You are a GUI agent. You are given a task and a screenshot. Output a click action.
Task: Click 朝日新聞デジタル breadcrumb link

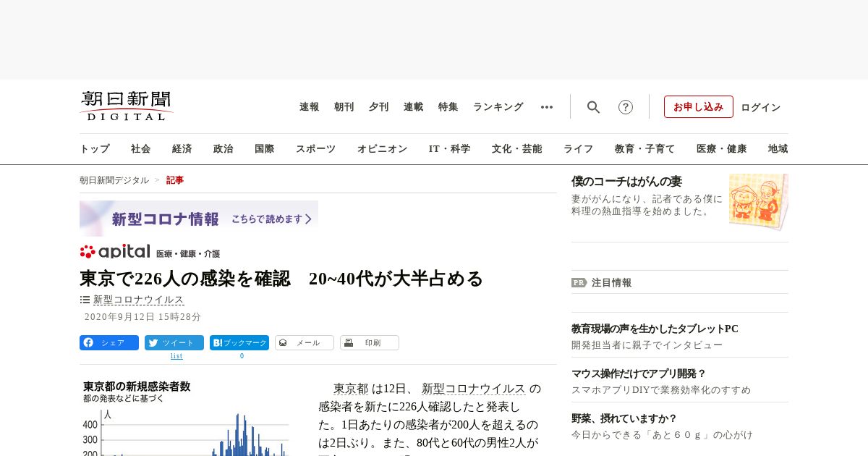114,180
